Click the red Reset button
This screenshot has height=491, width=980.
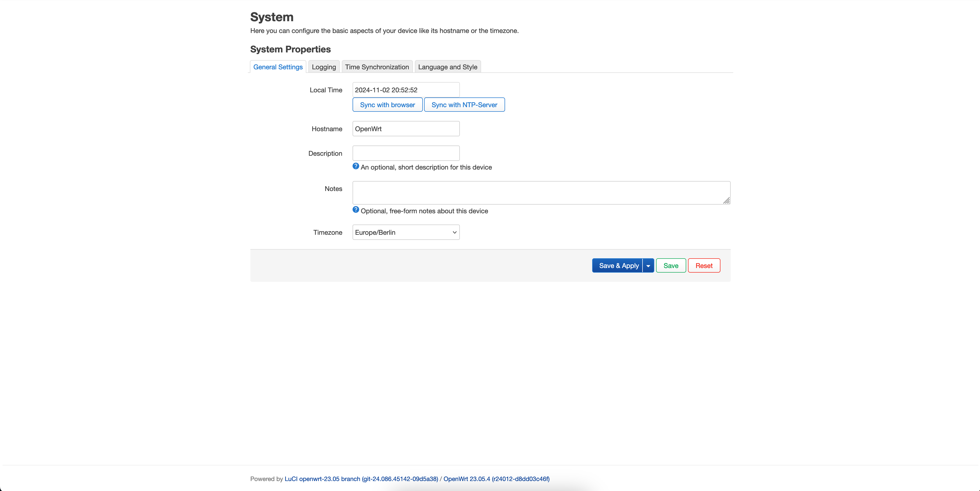tap(704, 265)
